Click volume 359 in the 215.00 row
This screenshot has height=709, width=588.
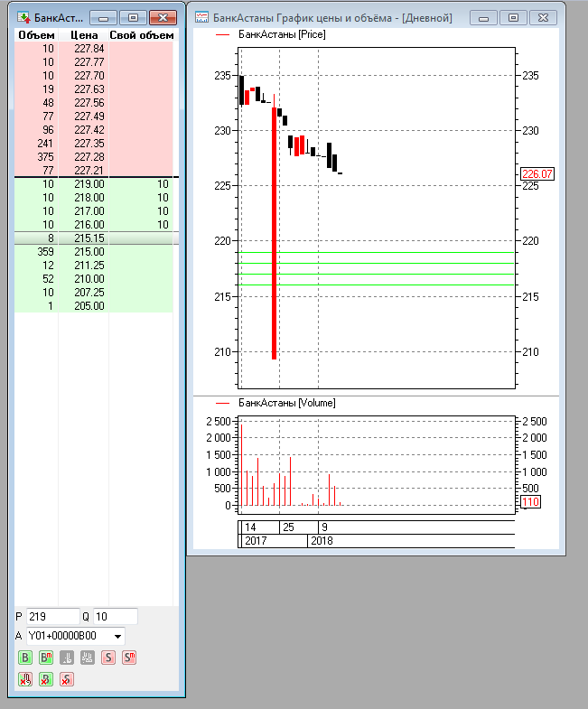point(45,252)
